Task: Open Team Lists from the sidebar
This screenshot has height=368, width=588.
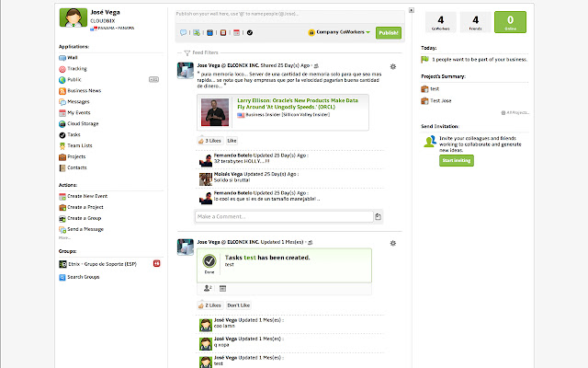Action: coord(79,145)
